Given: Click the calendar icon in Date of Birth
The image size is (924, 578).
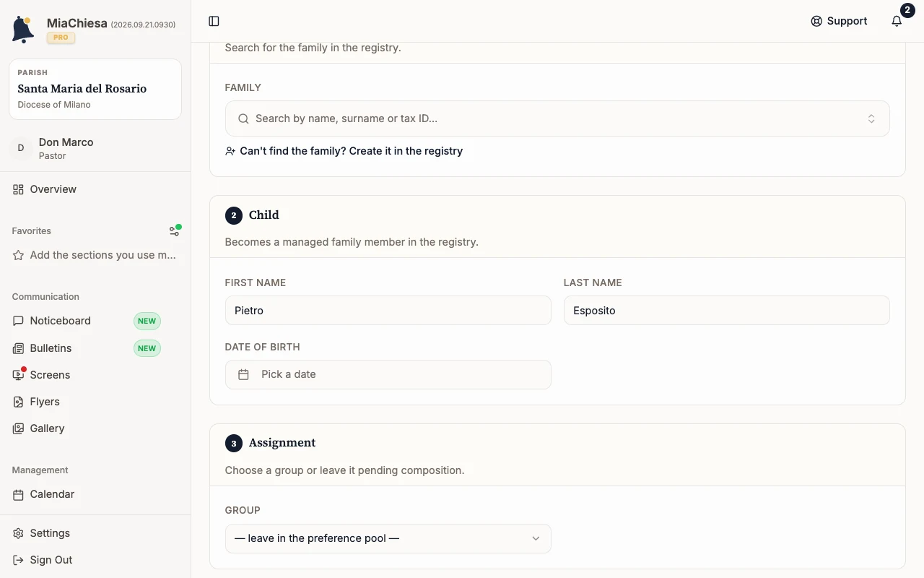Looking at the screenshot, I should tap(243, 374).
